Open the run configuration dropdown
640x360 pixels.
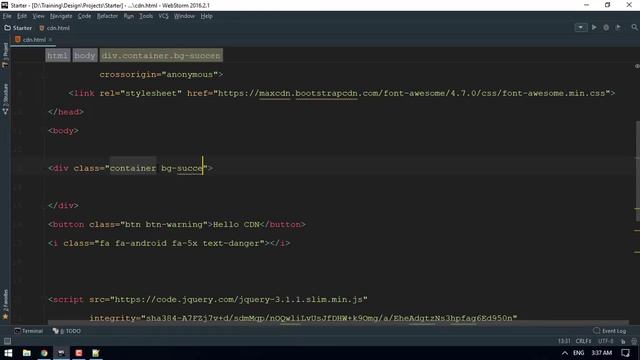tap(580, 28)
